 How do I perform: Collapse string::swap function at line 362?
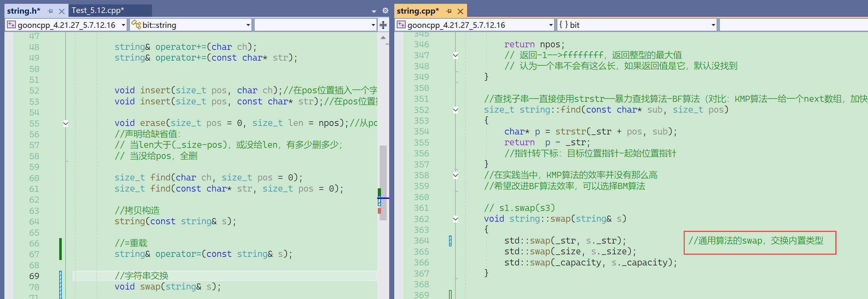click(x=455, y=219)
